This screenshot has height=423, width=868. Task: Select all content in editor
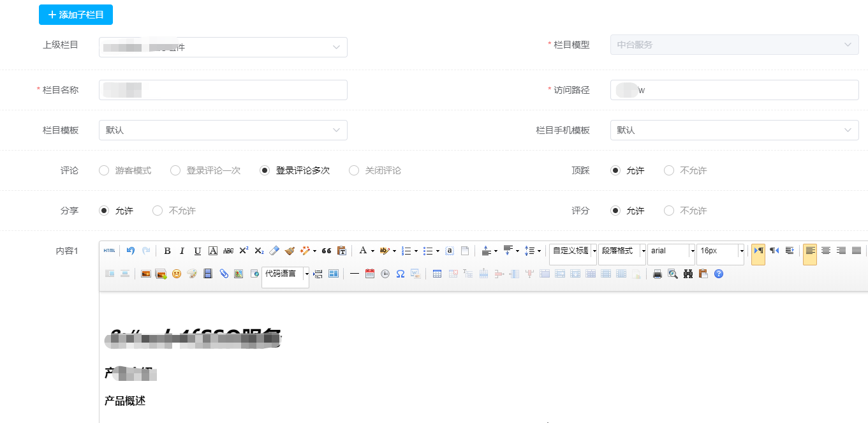(x=450, y=251)
